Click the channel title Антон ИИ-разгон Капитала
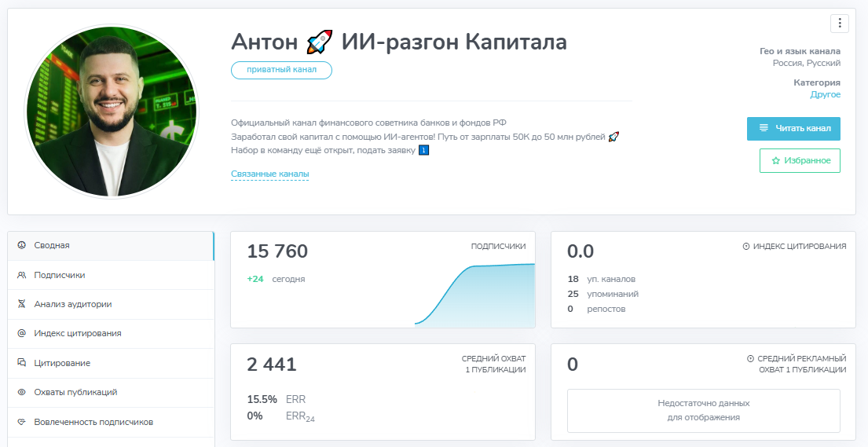The width and height of the screenshot is (868, 447). [x=398, y=42]
